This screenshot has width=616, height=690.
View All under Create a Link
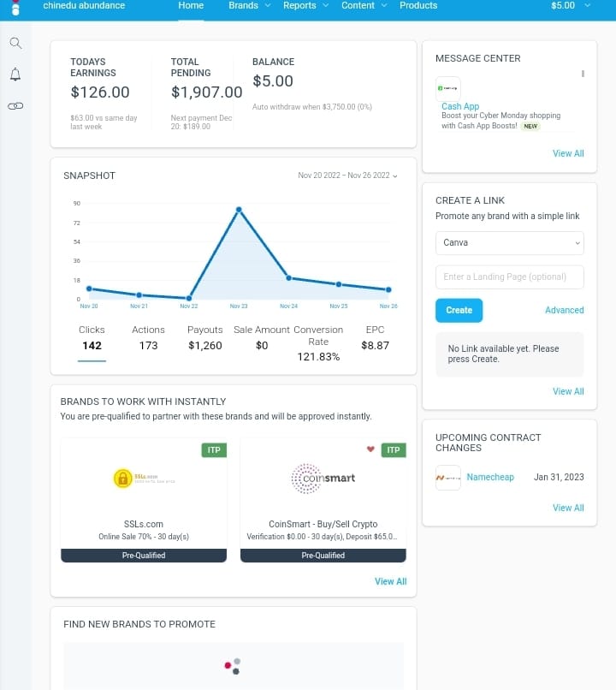pos(568,391)
